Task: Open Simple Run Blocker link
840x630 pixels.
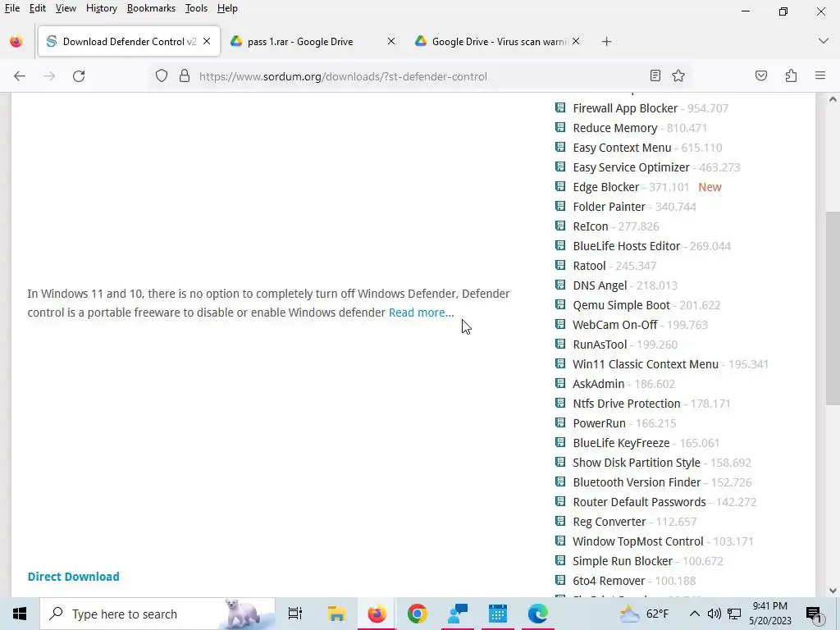Action: coord(623,561)
